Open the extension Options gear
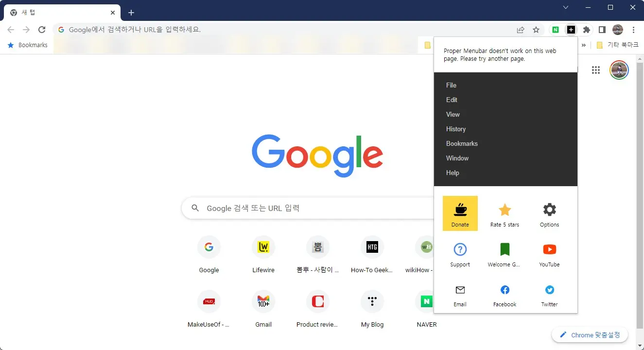The image size is (644, 350). [549, 210]
